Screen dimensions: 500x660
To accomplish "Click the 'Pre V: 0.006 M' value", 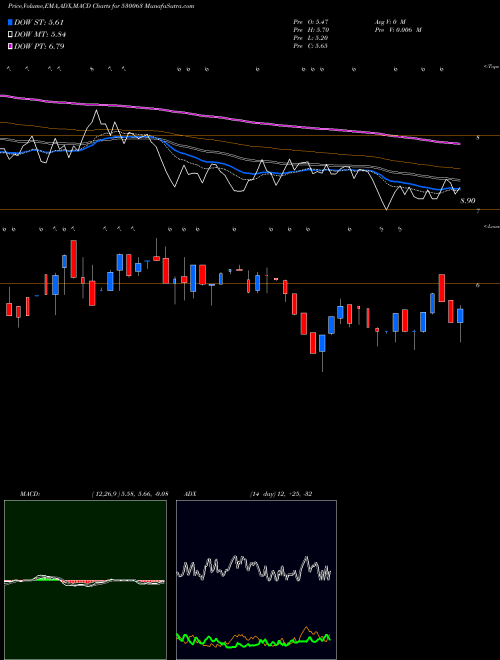I will pos(398,30).
